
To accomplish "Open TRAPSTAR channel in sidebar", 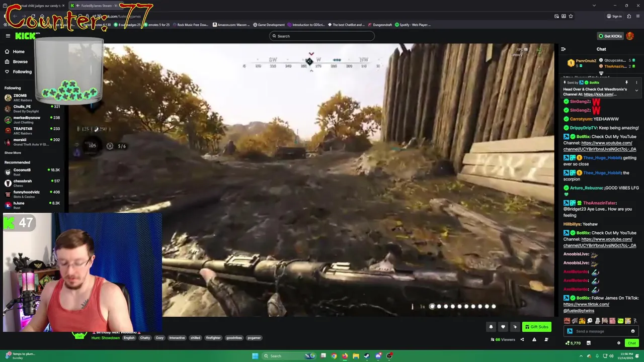I will click(x=32, y=130).
